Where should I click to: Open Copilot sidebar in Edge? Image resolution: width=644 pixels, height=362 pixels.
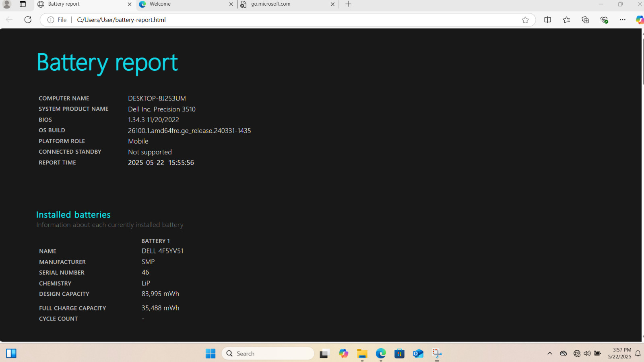coord(640,20)
